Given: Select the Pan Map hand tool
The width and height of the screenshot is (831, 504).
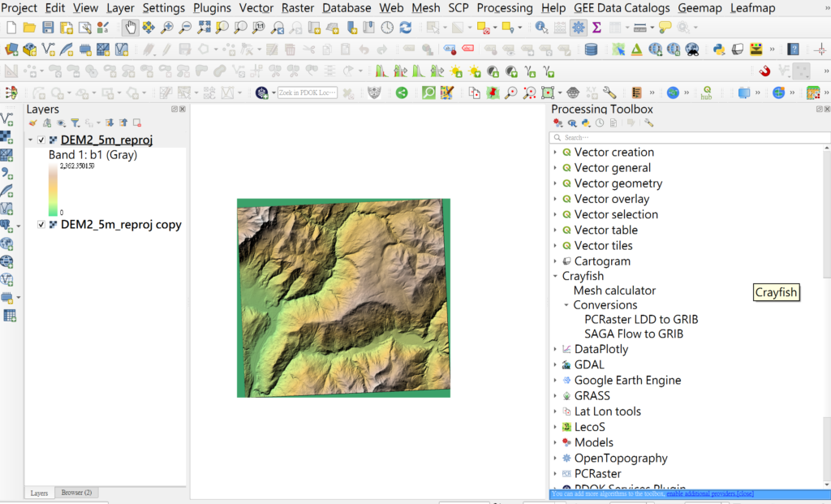Looking at the screenshot, I should point(131,28).
